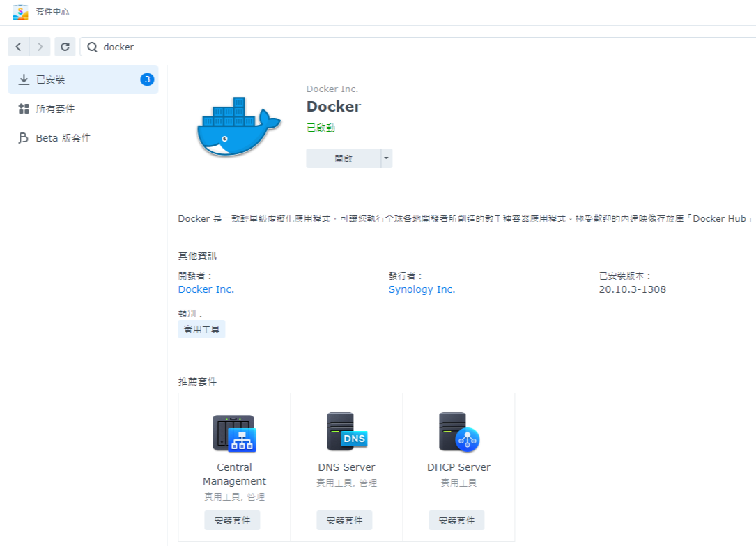Open 所有套件 all packages section
Screen dimensions: 756x546
83,109
